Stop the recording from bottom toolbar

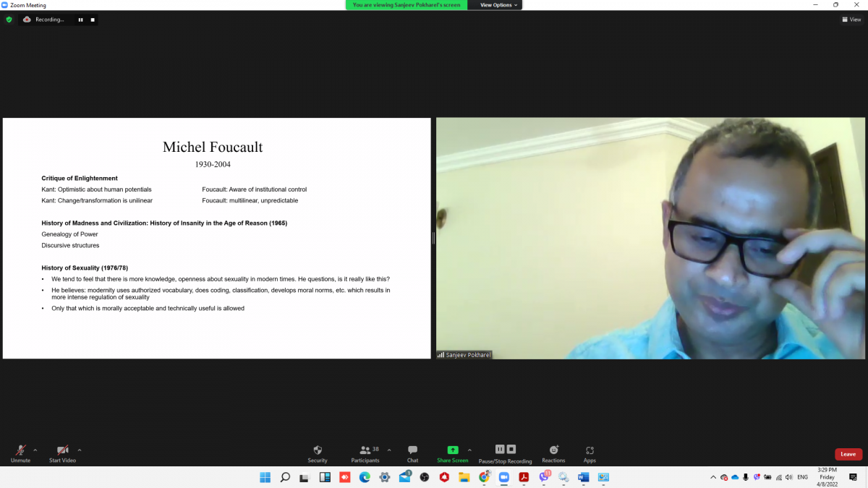(x=511, y=449)
